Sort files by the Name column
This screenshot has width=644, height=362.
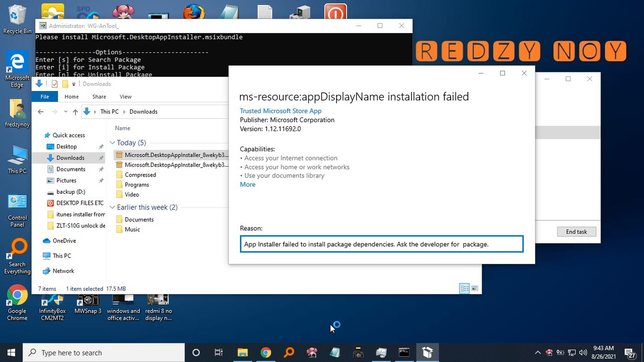[x=122, y=128]
